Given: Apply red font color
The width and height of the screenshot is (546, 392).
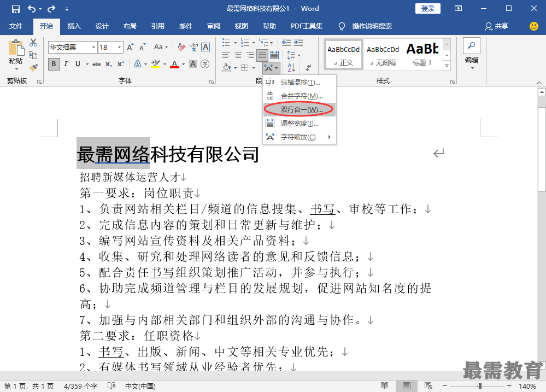Looking at the screenshot, I should point(174,64).
